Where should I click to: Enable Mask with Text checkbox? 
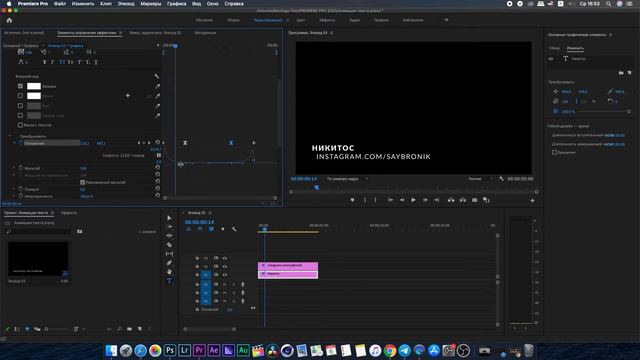point(20,125)
